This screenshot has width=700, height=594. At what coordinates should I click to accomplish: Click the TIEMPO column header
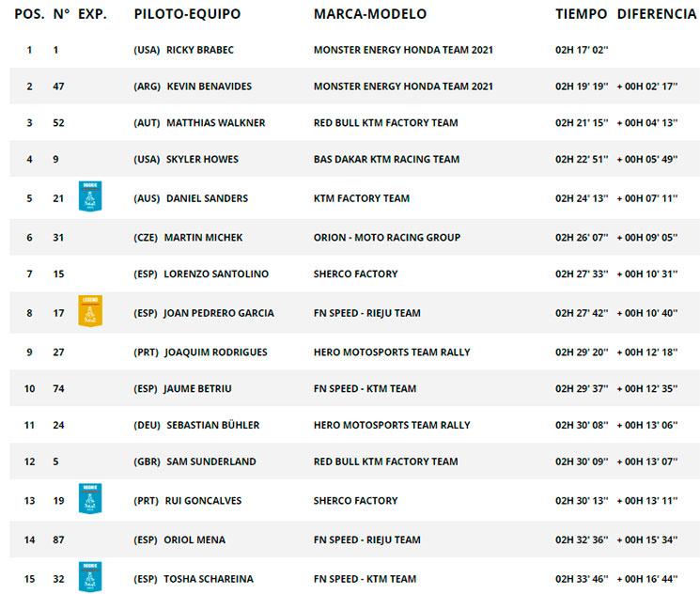tap(581, 14)
